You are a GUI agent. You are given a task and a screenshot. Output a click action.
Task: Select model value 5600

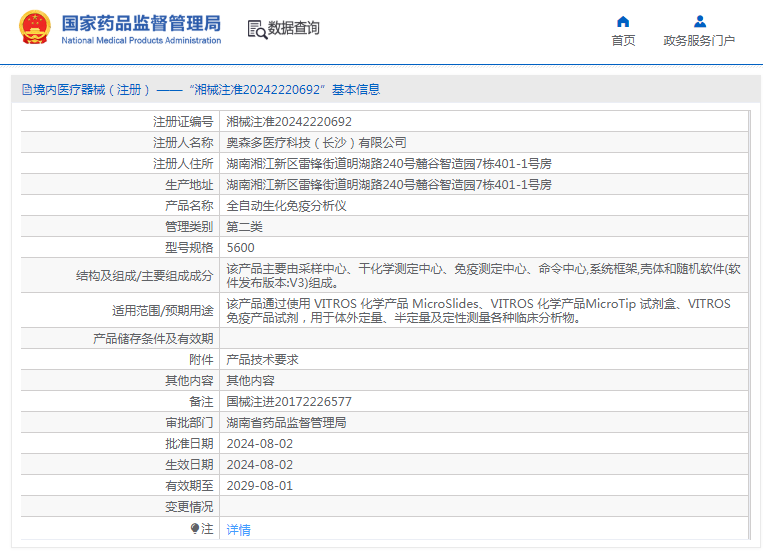click(x=240, y=248)
